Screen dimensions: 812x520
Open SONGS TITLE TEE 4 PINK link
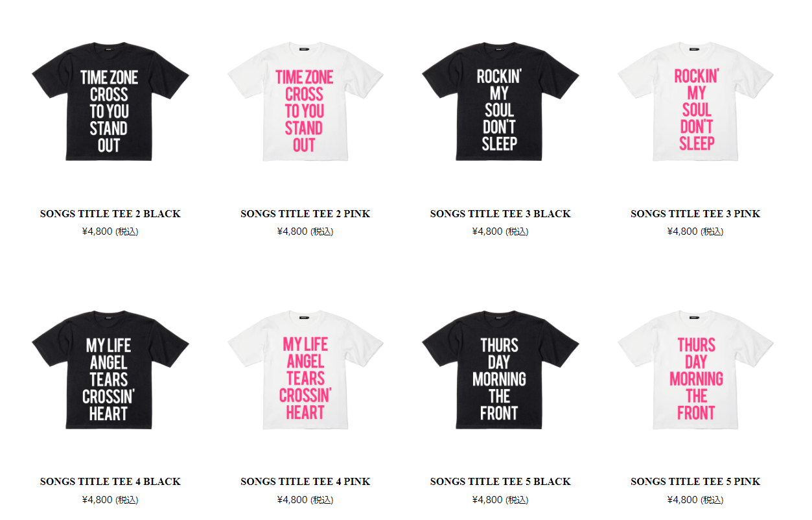[x=305, y=482]
